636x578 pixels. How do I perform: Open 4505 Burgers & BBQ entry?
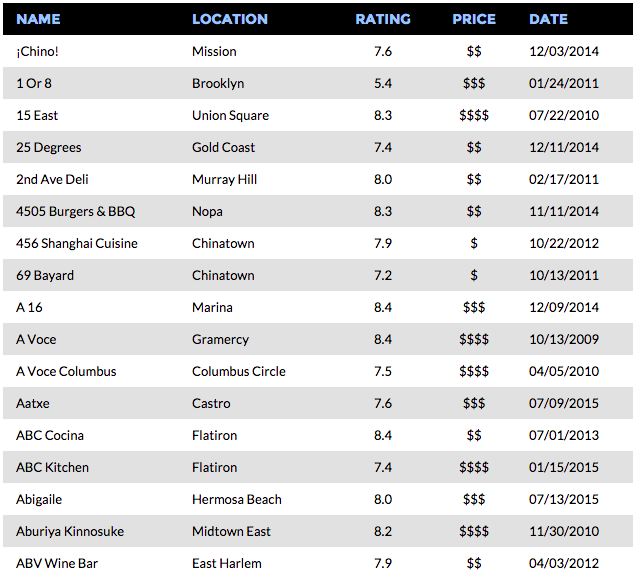(x=75, y=211)
